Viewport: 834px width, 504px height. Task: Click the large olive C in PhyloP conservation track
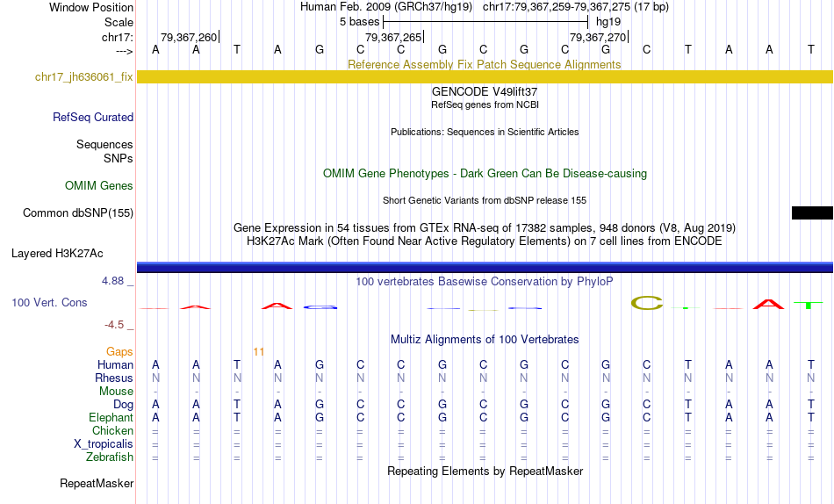pos(647,303)
